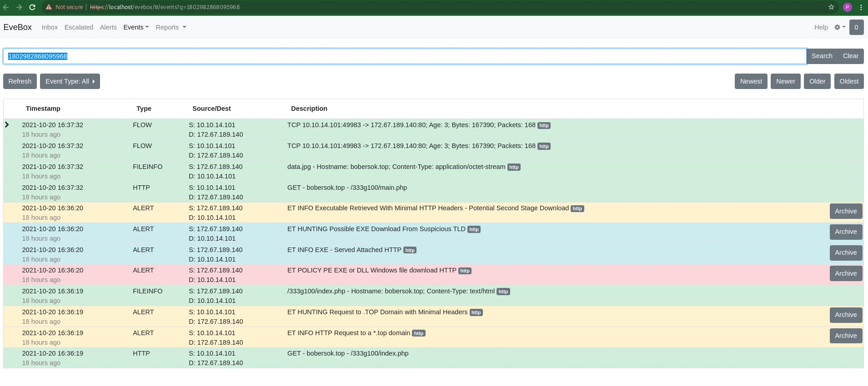Show Older events
The image size is (868, 386).
click(817, 81)
